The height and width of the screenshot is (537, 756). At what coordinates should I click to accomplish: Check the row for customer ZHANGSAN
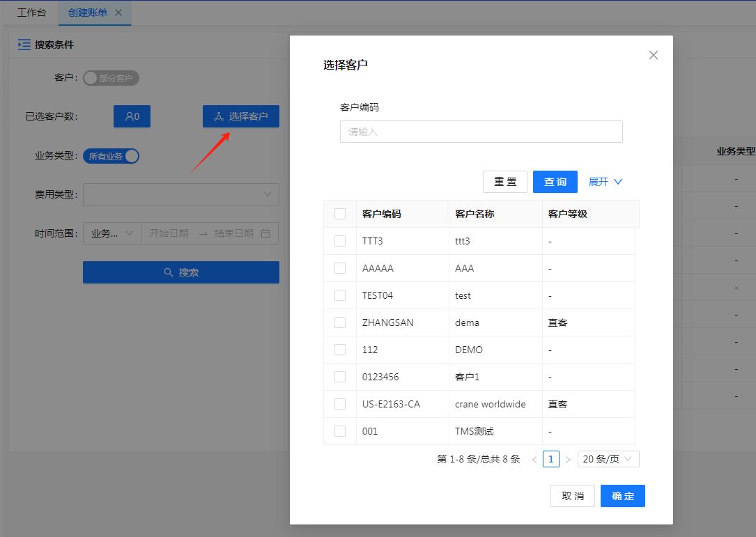coord(340,322)
